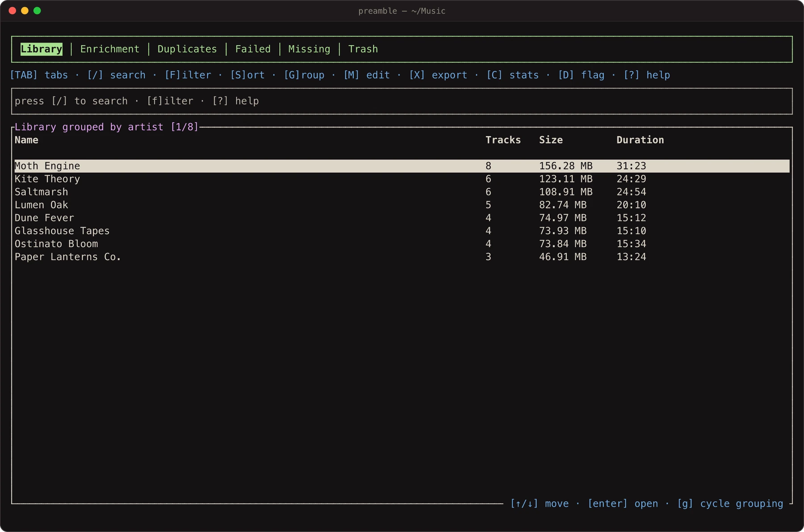Activate [F]ilter in the shortcut bar
Image resolution: width=804 pixels, height=532 pixels.
pyautogui.click(x=188, y=75)
